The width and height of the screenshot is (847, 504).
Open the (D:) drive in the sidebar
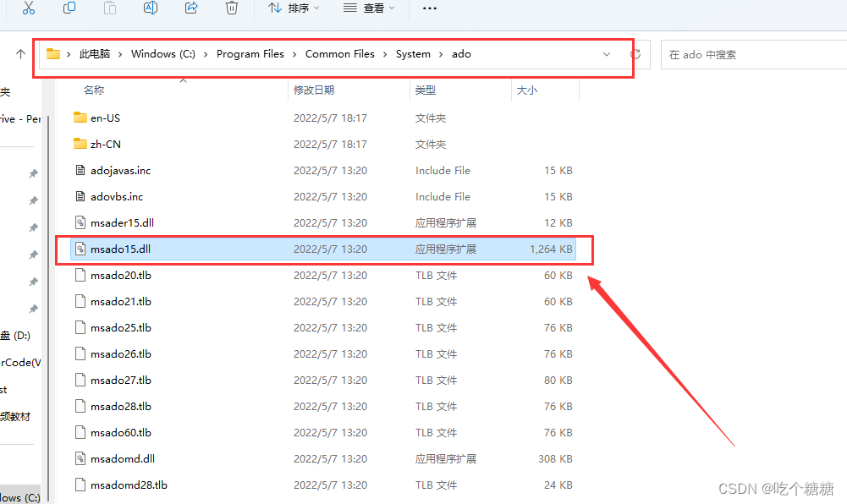[15, 336]
